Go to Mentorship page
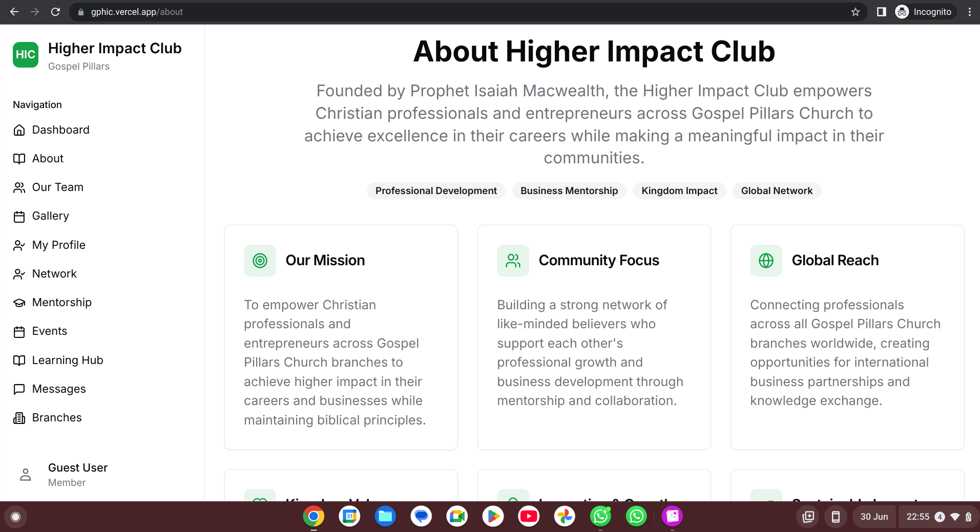The height and width of the screenshot is (532, 980). (102, 303)
